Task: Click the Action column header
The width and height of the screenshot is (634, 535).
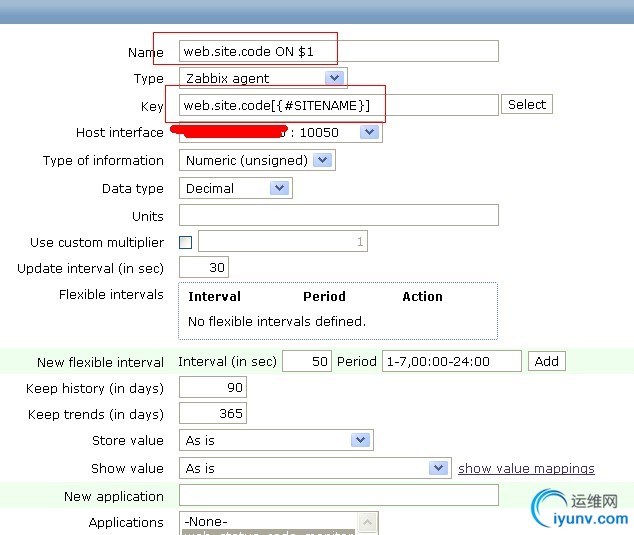Action: click(422, 296)
